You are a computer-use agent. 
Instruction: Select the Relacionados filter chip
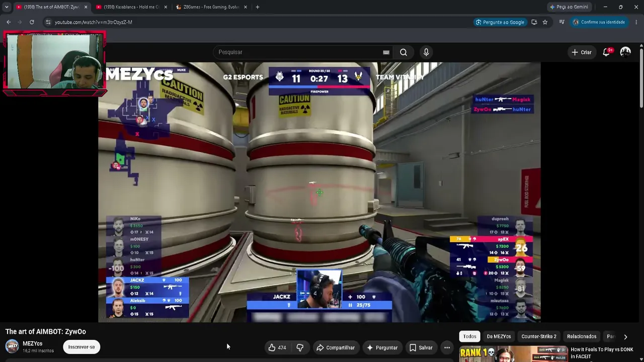coord(582,336)
